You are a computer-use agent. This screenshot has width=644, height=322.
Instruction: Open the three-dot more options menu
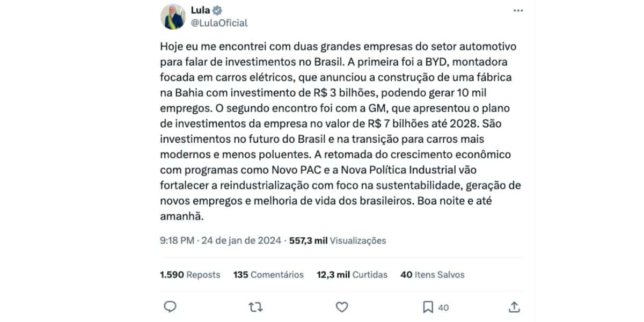click(x=518, y=11)
